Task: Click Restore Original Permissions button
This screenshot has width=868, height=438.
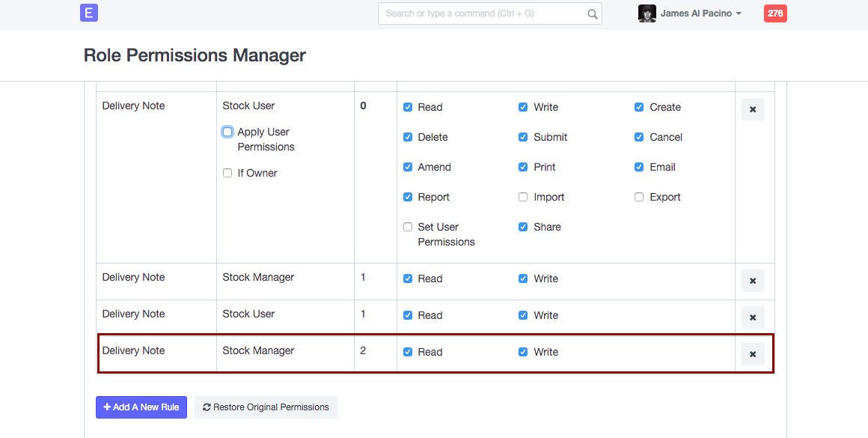Action: tap(266, 407)
